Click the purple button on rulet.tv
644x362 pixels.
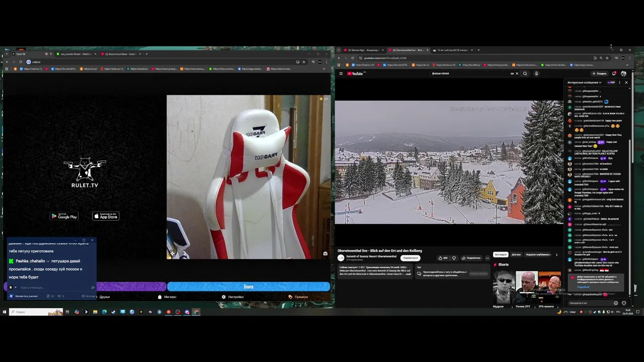(131, 287)
